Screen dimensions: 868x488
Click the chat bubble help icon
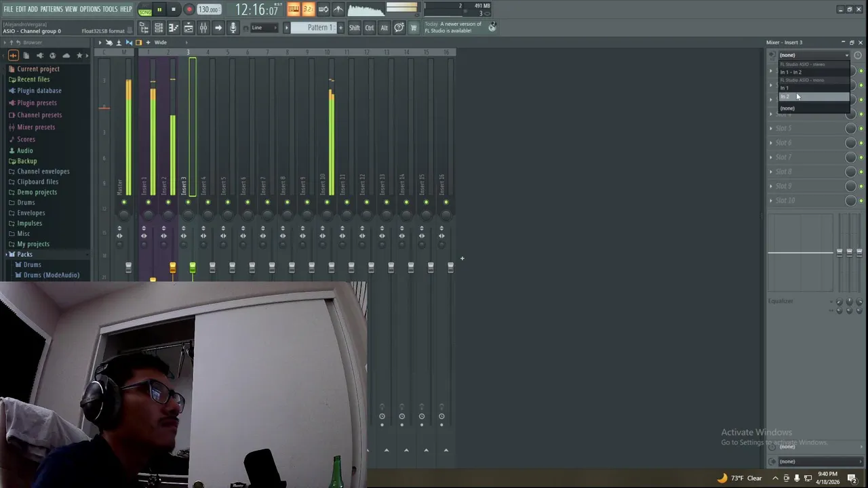point(399,28)
